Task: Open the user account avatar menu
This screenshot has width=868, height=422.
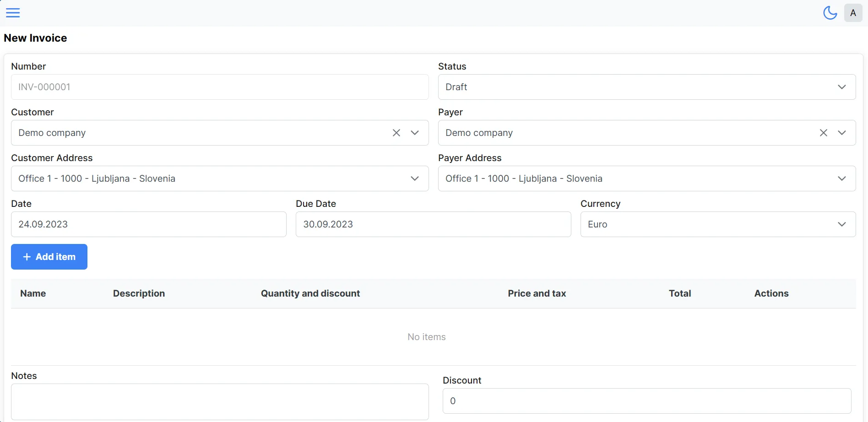Action: pos(853,12)
